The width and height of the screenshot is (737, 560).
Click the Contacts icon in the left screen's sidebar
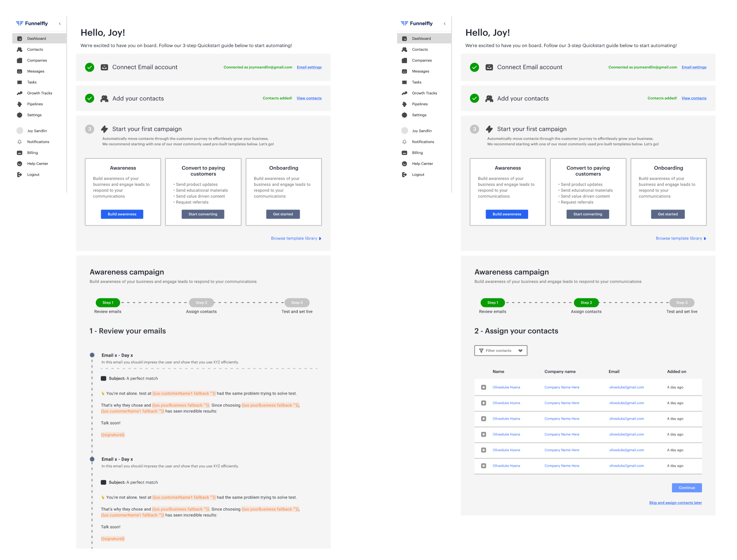pyautogui.click(x=19, y=50)
